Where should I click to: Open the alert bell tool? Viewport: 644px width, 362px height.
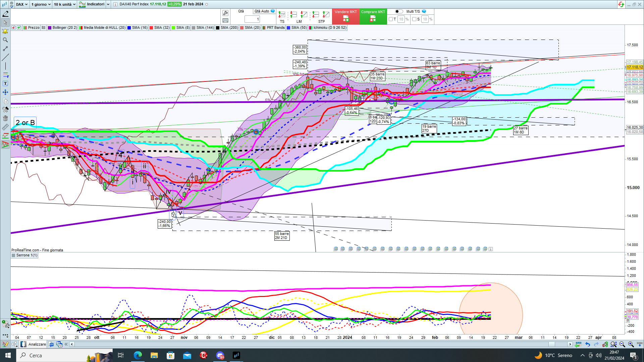click(5, 31)
